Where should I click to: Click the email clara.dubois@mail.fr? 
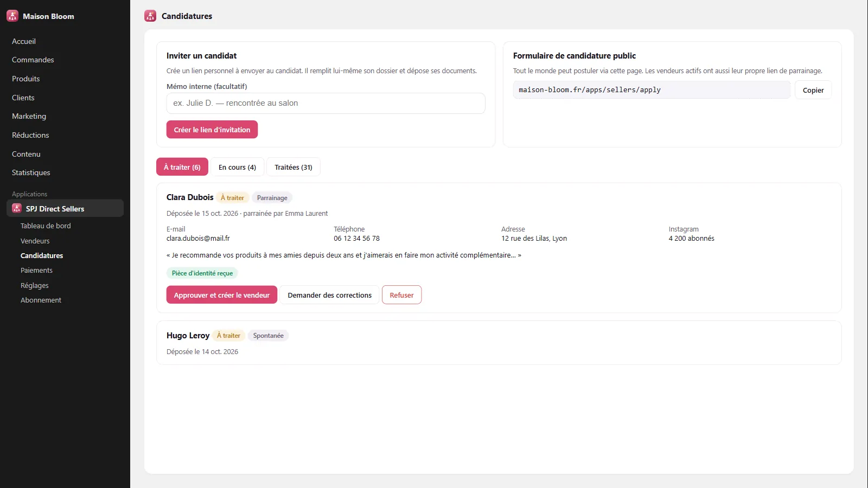[x=198, y=238]
